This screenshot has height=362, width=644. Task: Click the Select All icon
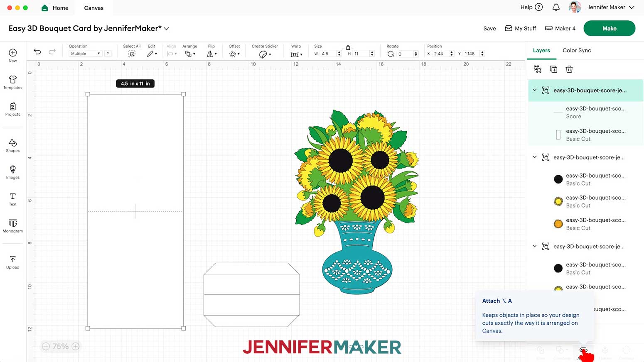coord(132,54)
